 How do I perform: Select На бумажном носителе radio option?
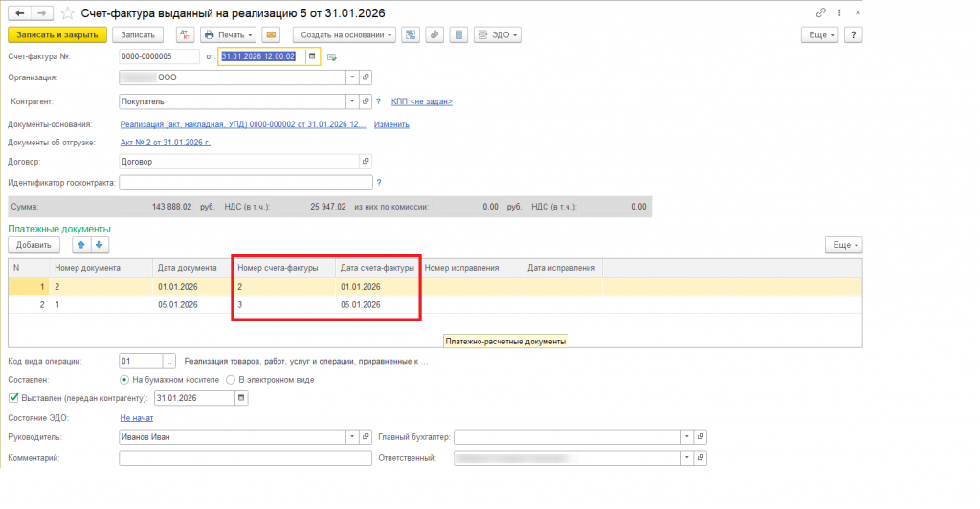124,380
